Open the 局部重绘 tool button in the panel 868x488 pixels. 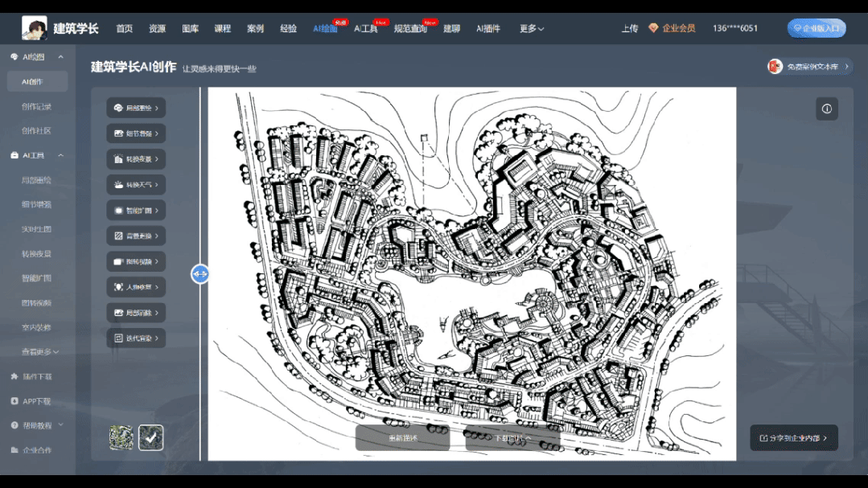[136, 108]
